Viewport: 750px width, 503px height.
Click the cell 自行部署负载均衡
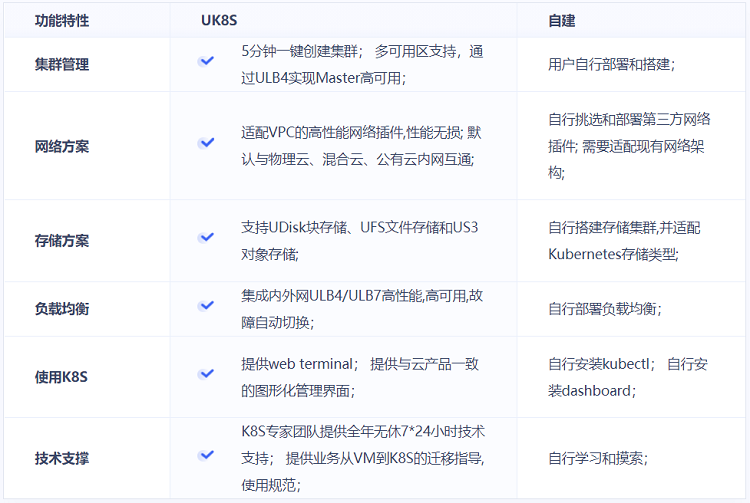pyautogui.click(x=605, y=309)
